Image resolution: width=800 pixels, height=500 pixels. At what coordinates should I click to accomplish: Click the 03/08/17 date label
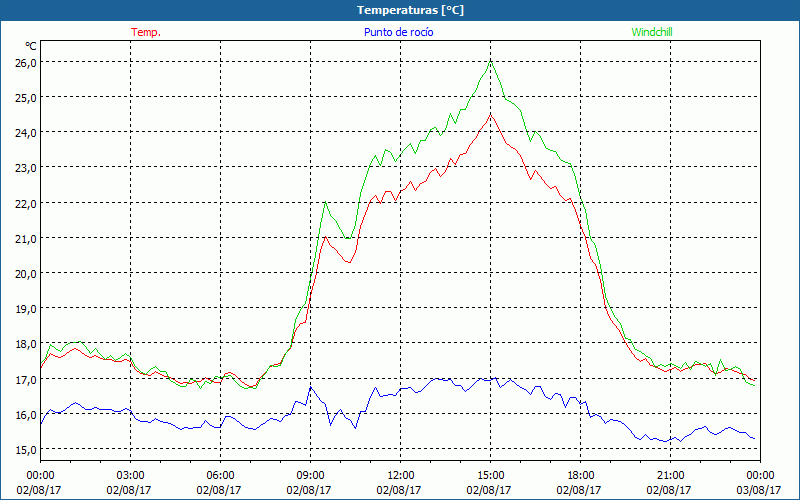(759, 490)
